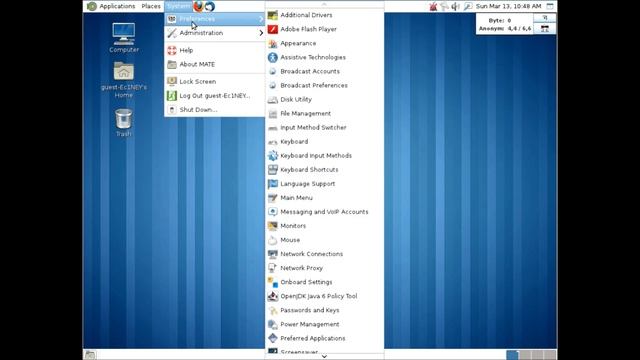Launch Disk Utility
This screenshot has height=360, width=640.
point(324,100)
